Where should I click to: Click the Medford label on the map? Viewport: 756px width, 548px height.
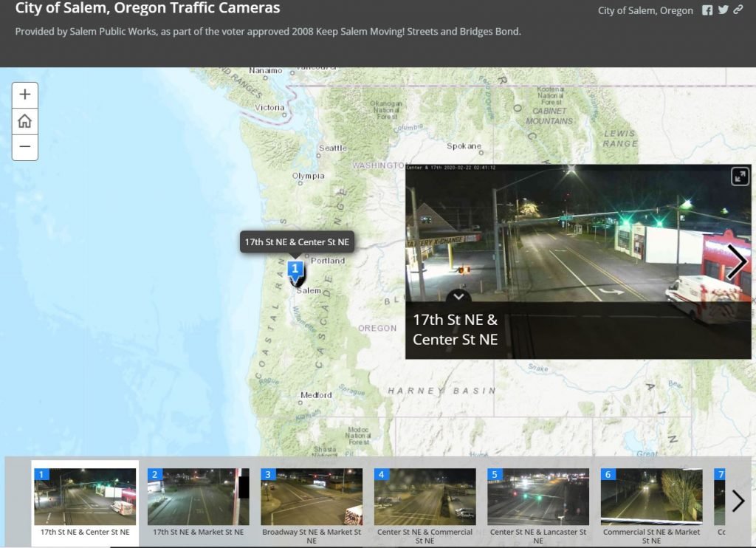click(x=316, y=394)
